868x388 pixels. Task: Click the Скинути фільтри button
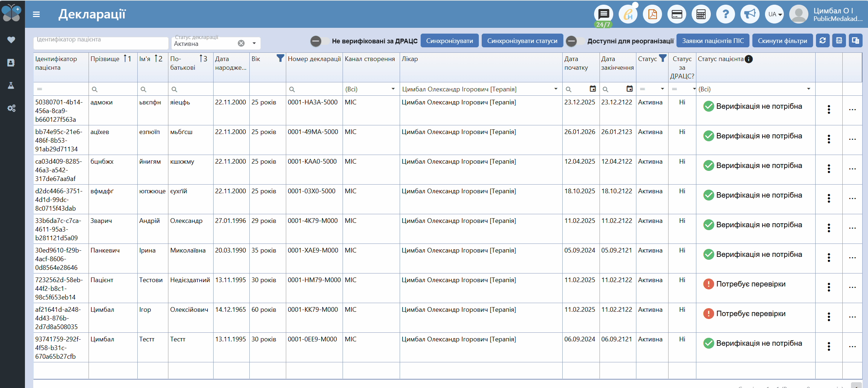(783, 41)
